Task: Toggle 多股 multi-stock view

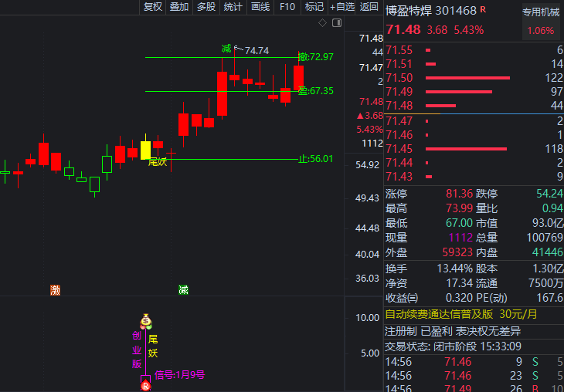Action: (206, 7)
